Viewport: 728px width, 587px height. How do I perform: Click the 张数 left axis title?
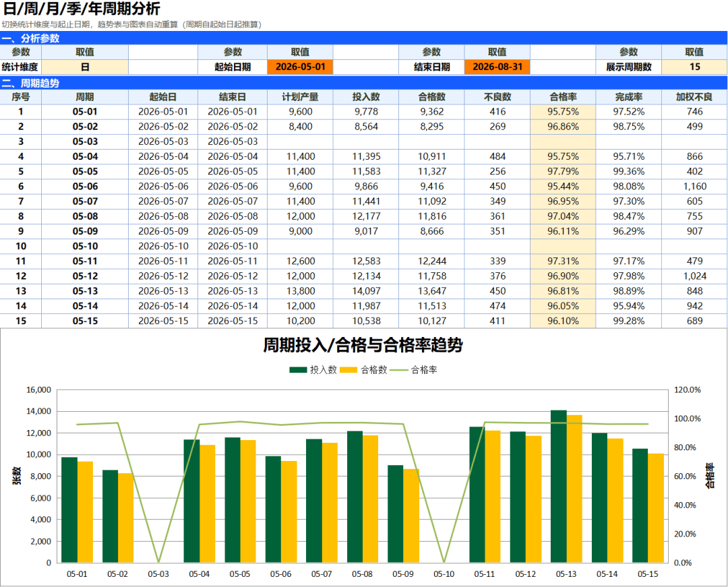(16, 476)
